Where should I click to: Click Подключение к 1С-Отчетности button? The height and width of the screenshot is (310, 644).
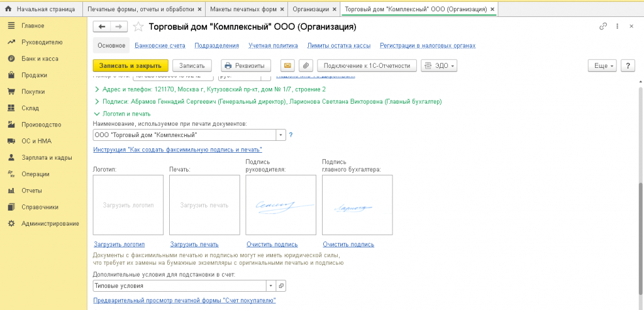[x=367, y=65]
